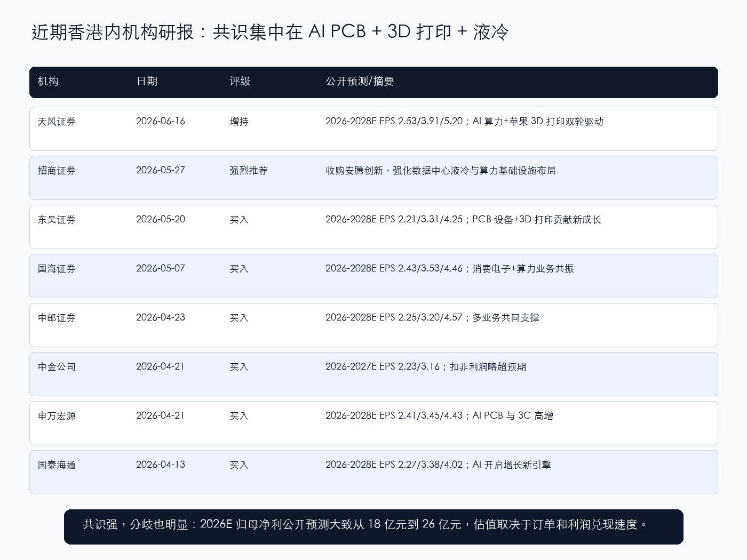Click the date 2026-05-27
This screenshot has height=560, width=747.
point(161,170)
